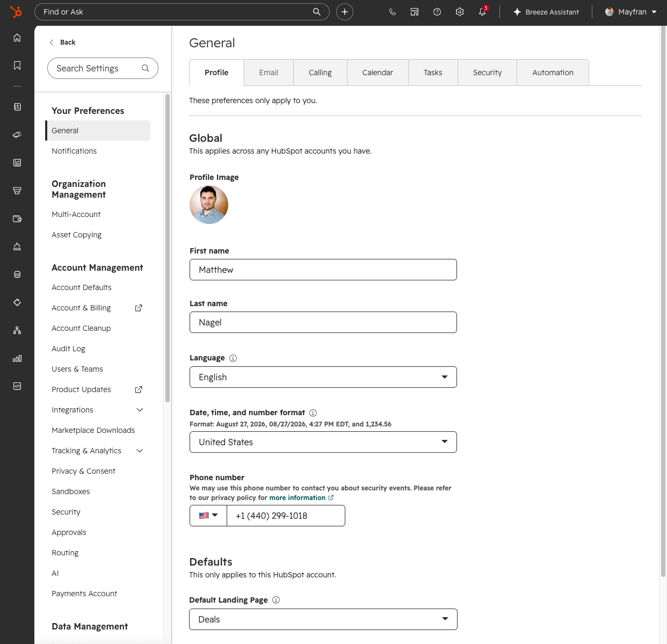Open the Home icon in left rail

pos(17,38)
